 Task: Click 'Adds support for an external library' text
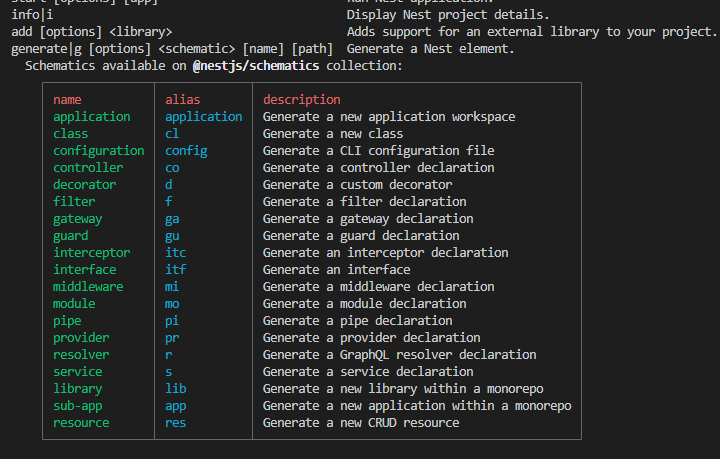click(x=473, y=32)
